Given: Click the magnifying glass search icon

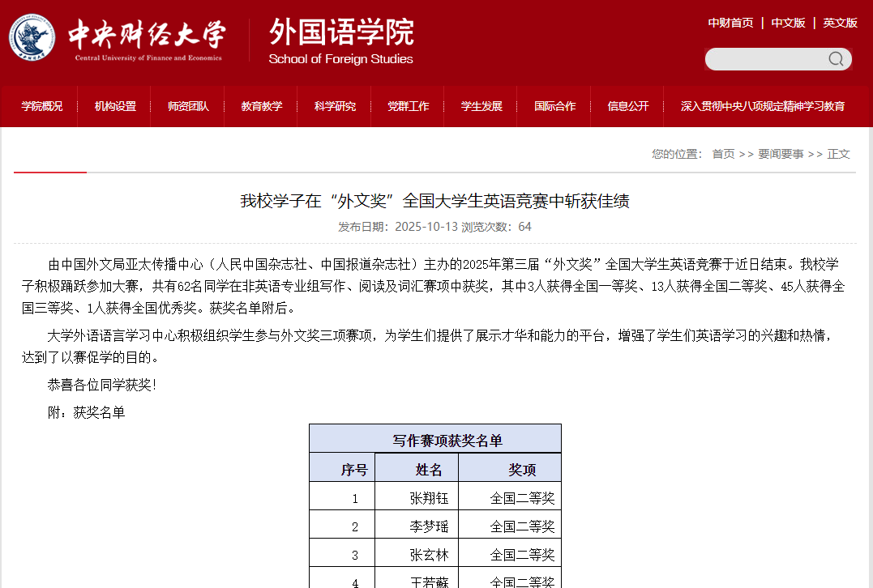Looking at the screenshot, I should coord(836,59).
